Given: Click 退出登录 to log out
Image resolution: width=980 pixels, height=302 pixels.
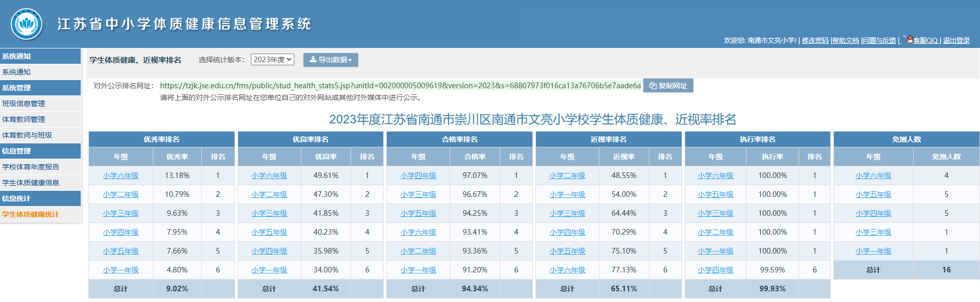Looking at the screenshot, I should [x=956, y=40].
